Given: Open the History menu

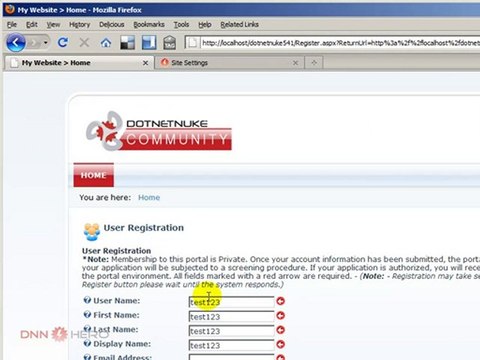Looking at the screenshot, I should (80, 25).
